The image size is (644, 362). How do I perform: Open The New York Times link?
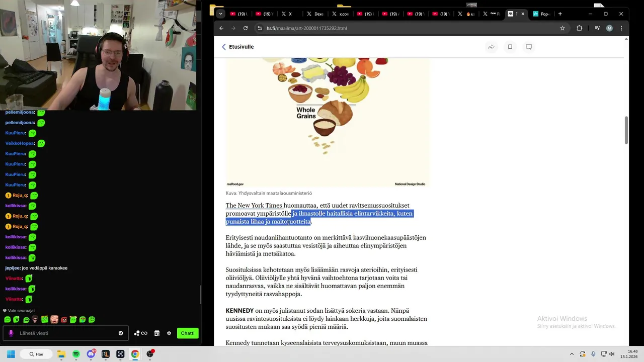254,205
